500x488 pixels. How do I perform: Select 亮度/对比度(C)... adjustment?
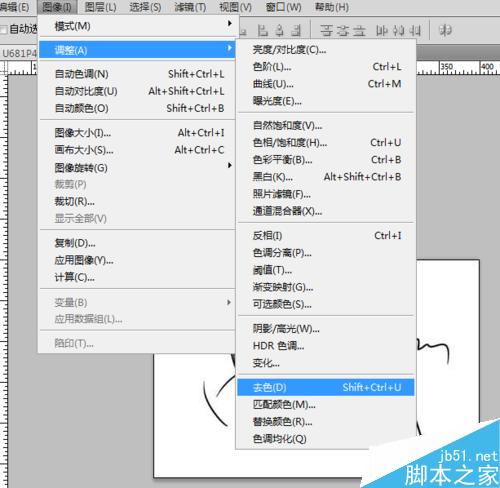[326, 50]
